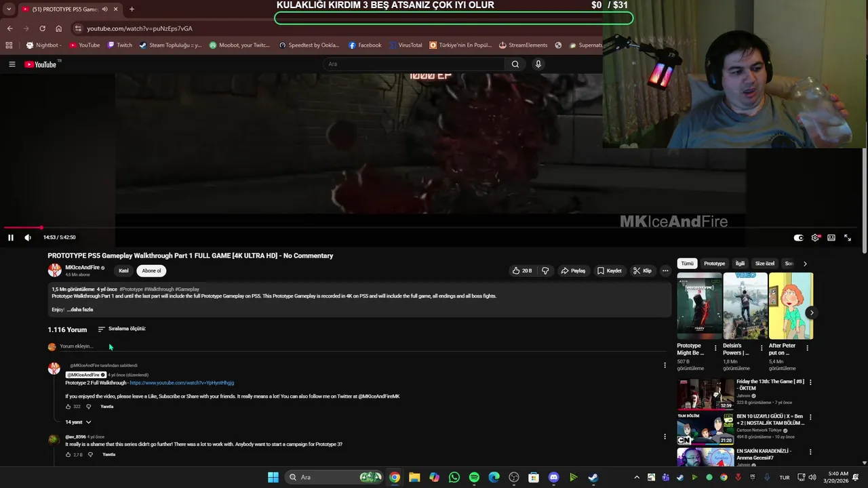Click the YouTube search magnifier button
868x488 pixels.
[x=515, y=64]
